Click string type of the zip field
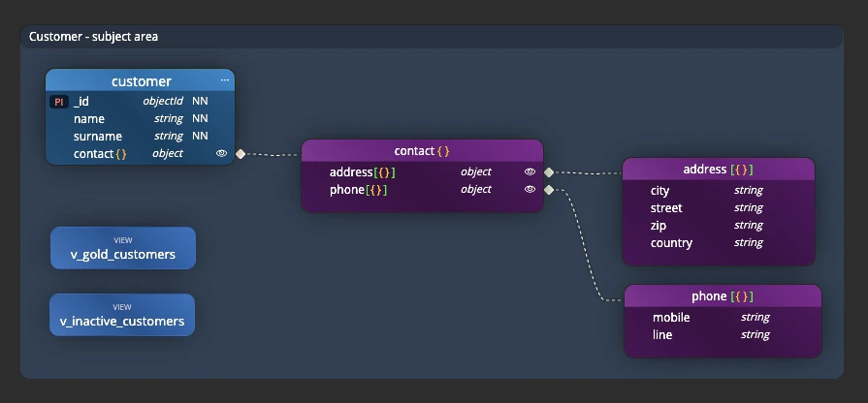The height and width of the screenshot is (403, 868). point(749,225)
